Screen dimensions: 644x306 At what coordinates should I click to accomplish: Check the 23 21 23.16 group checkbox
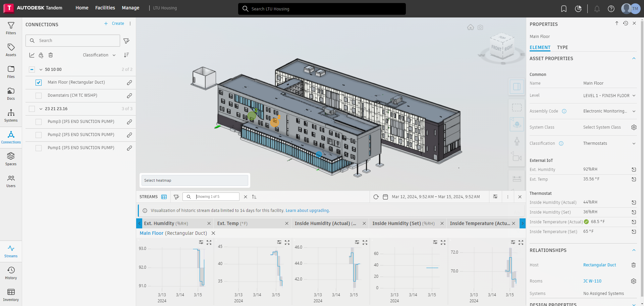coord(32,109)
